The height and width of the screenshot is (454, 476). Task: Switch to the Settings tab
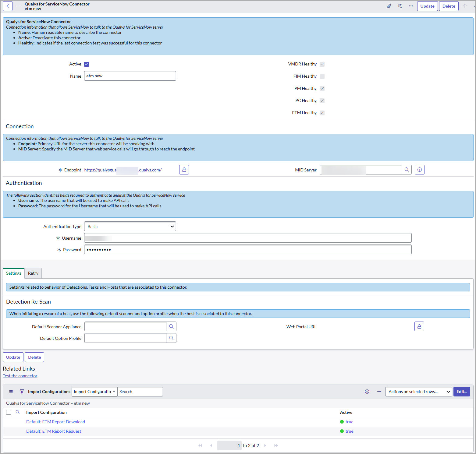(14, 273)
